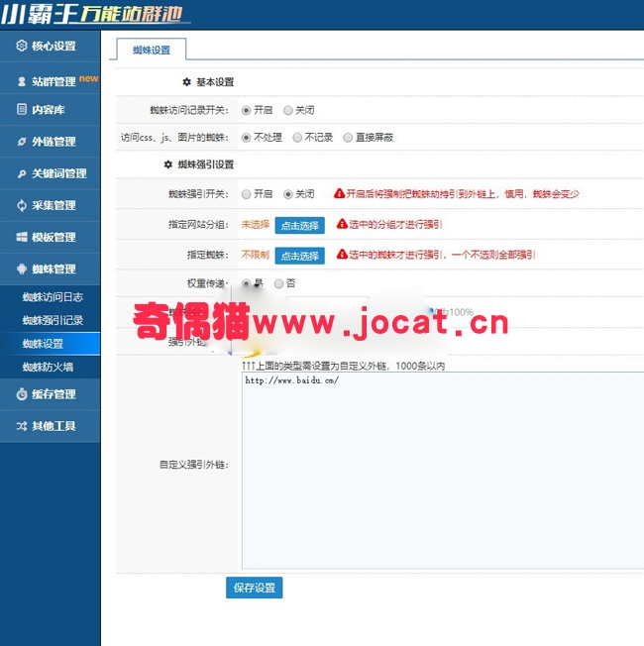Click 点击选择 for 指定网站分组
This screenshot has height=646, width=644.
(x=299, y=225)
